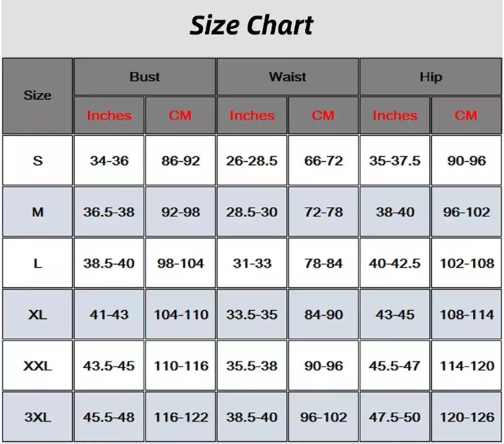504x444 pixels.
Task: Select the Hip column header
Action: (431, 77)
